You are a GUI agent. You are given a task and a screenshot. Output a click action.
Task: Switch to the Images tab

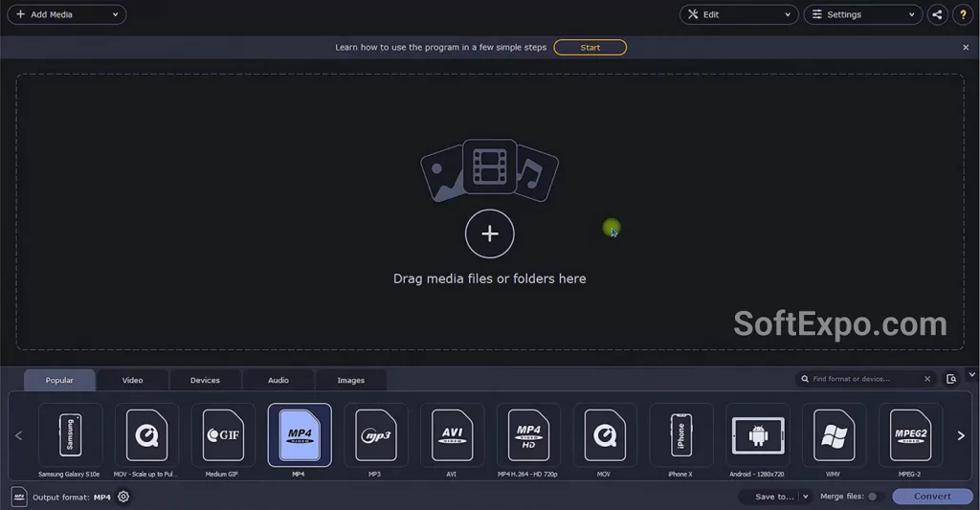pyautogui.click(x=350, y=380)
